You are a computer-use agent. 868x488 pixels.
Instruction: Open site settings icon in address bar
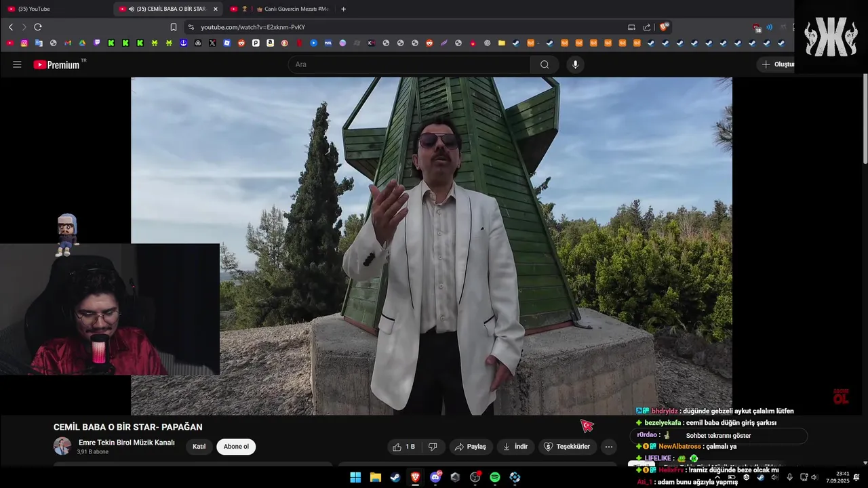191,27
